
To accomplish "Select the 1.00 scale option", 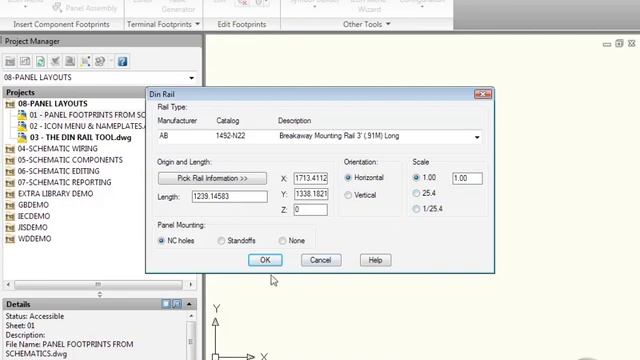I will click(416, 178).
